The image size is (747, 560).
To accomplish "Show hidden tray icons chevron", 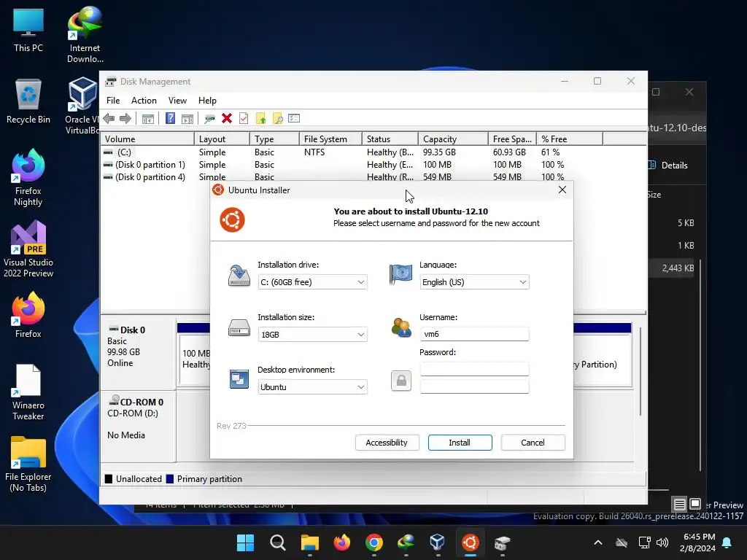I will coord(598,542).
